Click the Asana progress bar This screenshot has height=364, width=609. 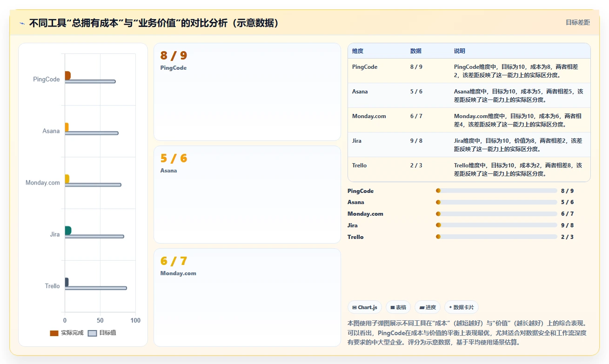496,202
